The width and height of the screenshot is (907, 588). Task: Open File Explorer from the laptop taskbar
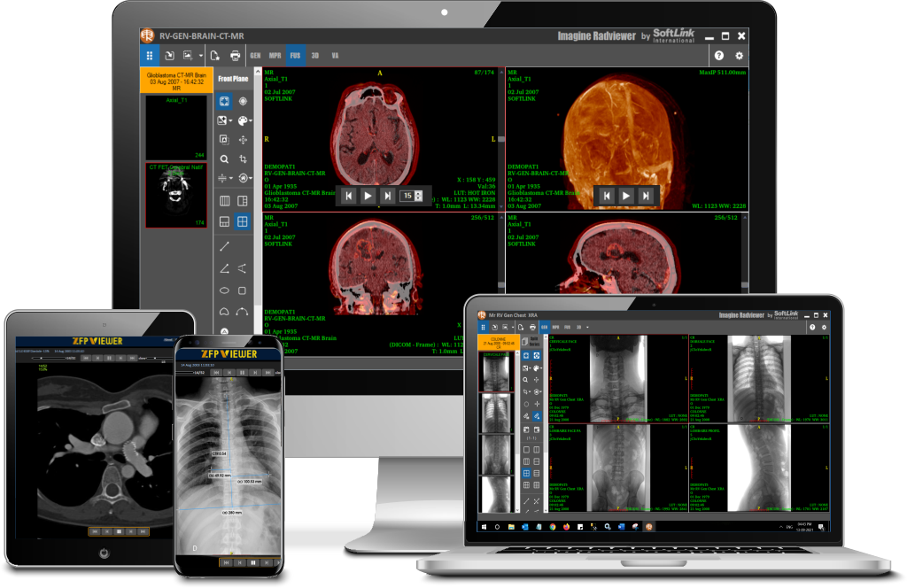tap(511, 527)
